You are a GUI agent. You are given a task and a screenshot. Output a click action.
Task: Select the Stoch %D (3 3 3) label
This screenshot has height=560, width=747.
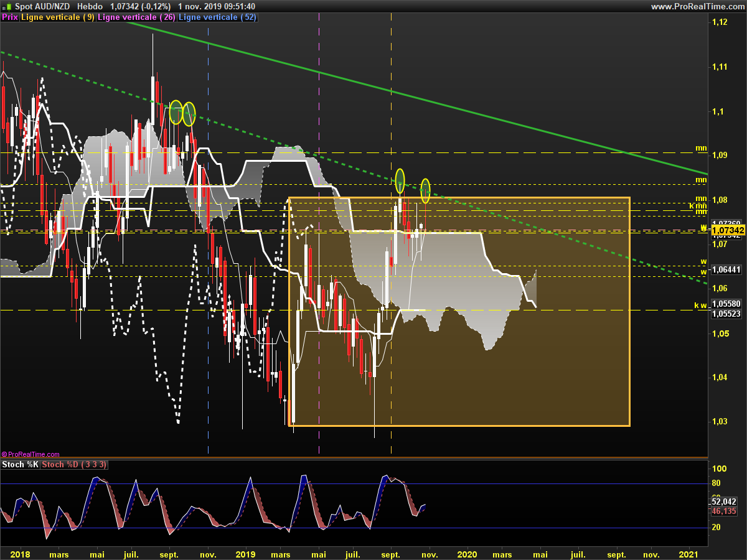75,464
